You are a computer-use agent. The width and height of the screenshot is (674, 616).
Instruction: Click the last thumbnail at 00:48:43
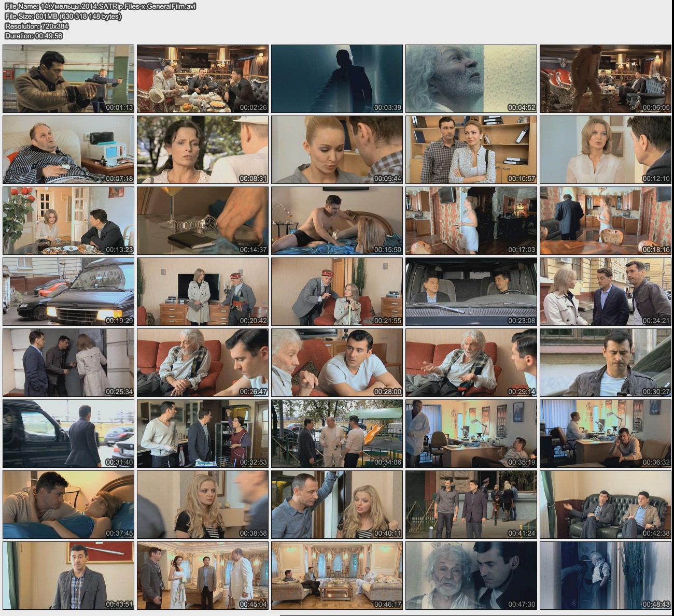606,576
